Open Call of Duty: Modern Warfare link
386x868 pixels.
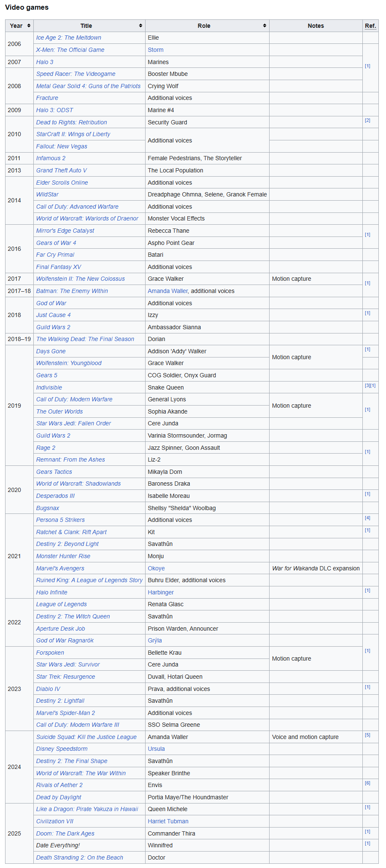point(74,399)
